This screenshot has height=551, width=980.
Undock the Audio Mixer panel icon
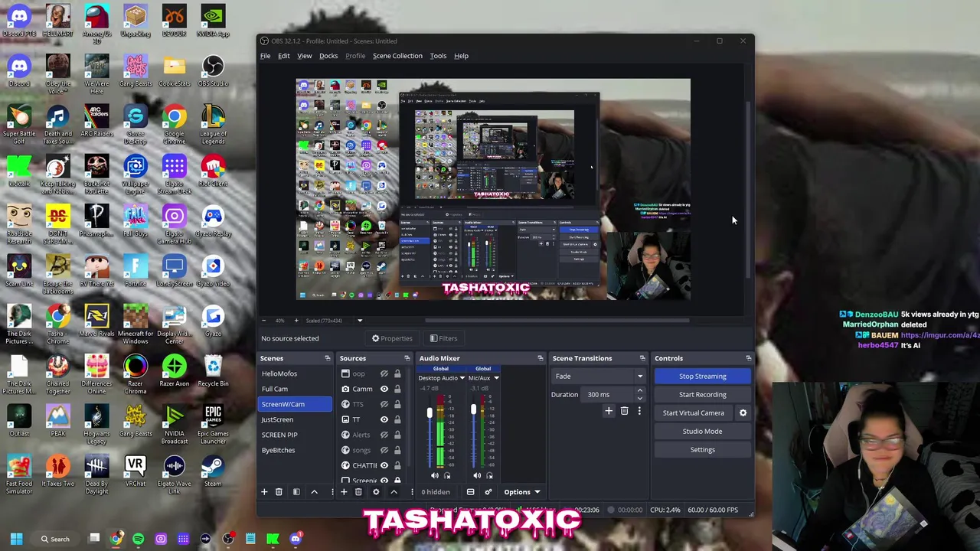tap(541, 358)
